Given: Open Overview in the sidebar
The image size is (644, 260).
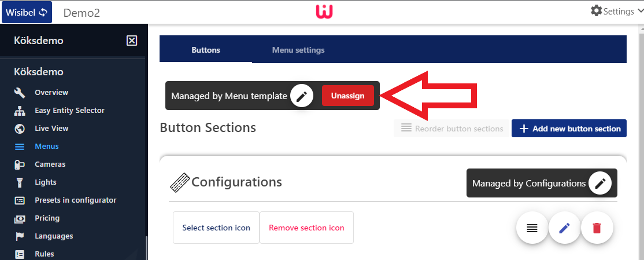Looking at the screenshot, I should tap(51, 93).
